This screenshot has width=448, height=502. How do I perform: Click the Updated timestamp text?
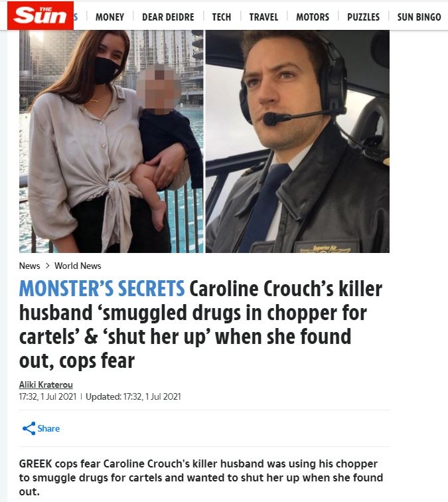coord(133,396)
